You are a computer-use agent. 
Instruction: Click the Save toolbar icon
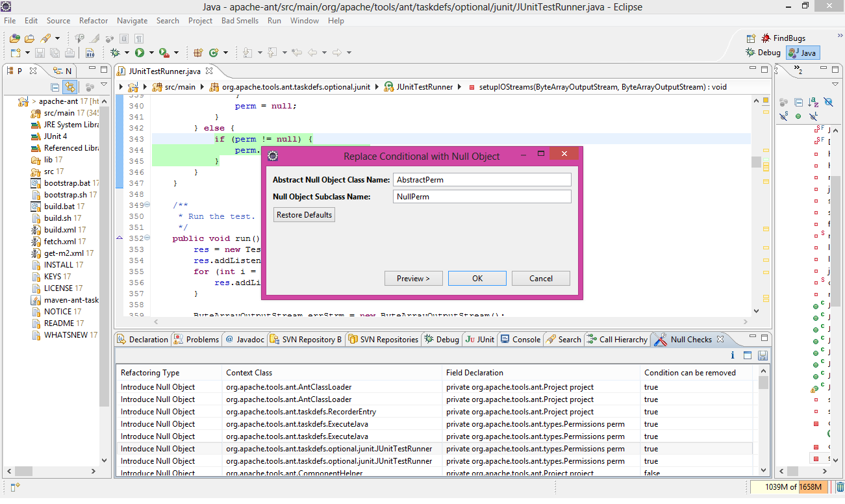point(40,53)
